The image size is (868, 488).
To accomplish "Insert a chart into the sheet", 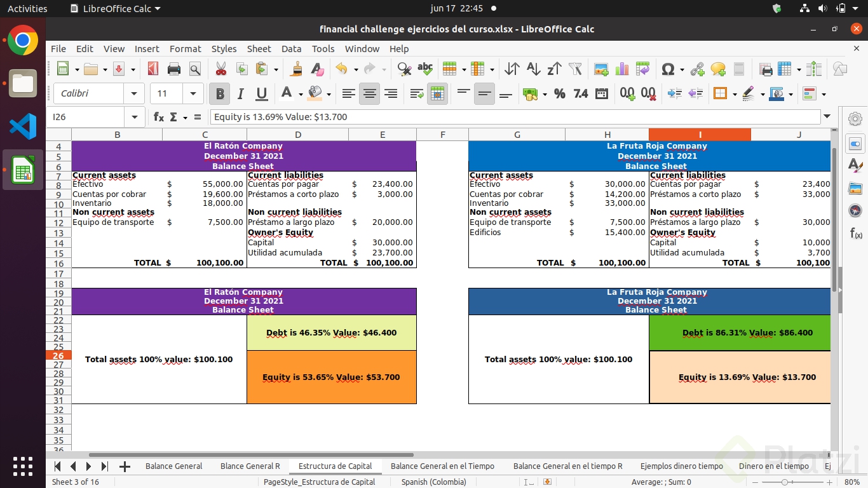I will [621, 69].
